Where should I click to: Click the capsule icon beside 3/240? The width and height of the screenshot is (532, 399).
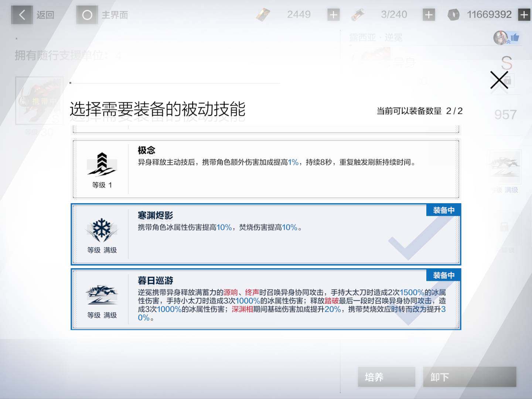point(358,15)
